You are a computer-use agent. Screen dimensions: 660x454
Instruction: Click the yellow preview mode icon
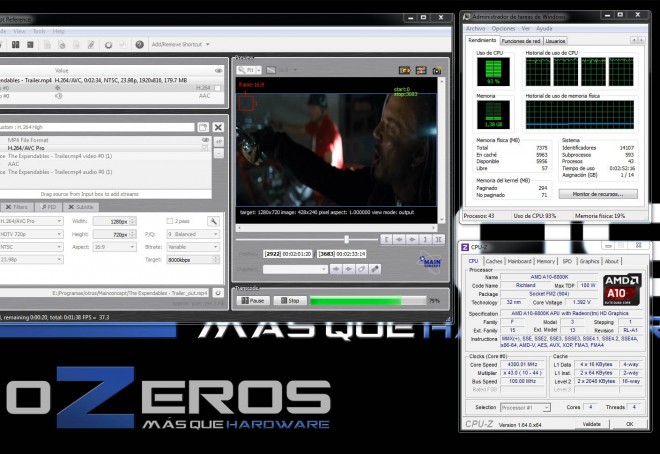click(405, 70)
